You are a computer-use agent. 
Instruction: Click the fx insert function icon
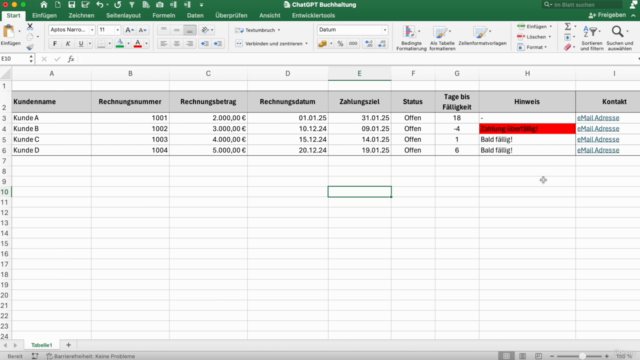[71, 59]
